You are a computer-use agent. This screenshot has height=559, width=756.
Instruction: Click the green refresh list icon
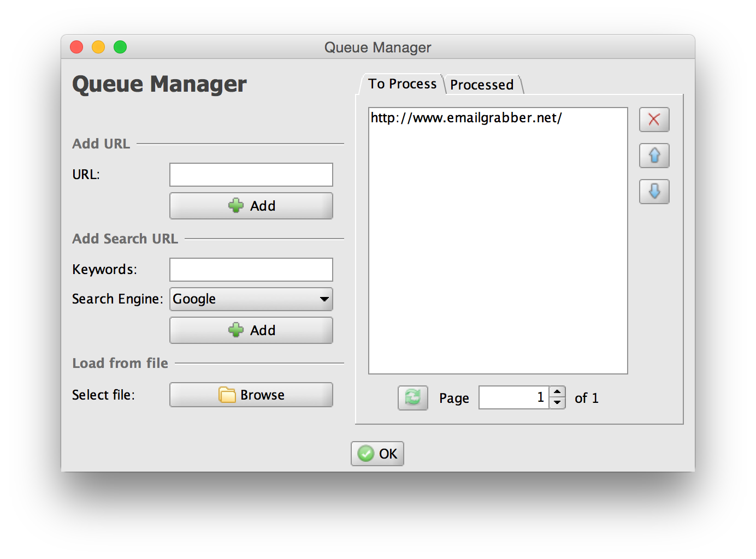coord(413,397)
